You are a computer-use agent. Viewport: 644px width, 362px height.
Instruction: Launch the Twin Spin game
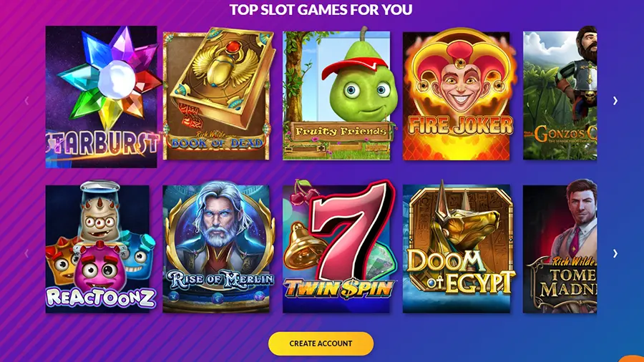click(339, 246)
